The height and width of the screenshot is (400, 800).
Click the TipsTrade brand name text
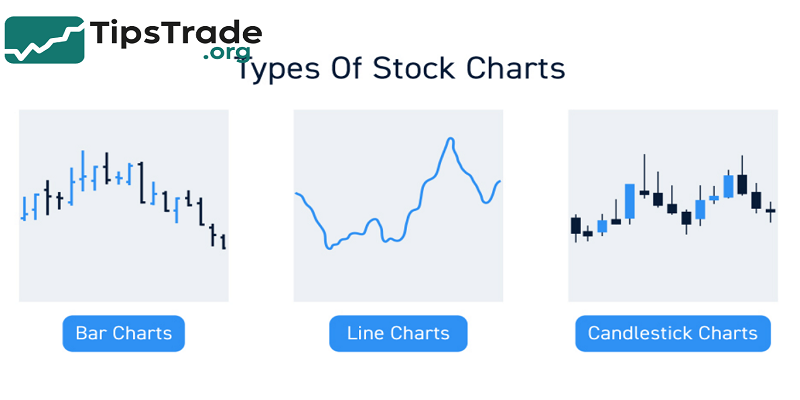pos(175,32)
